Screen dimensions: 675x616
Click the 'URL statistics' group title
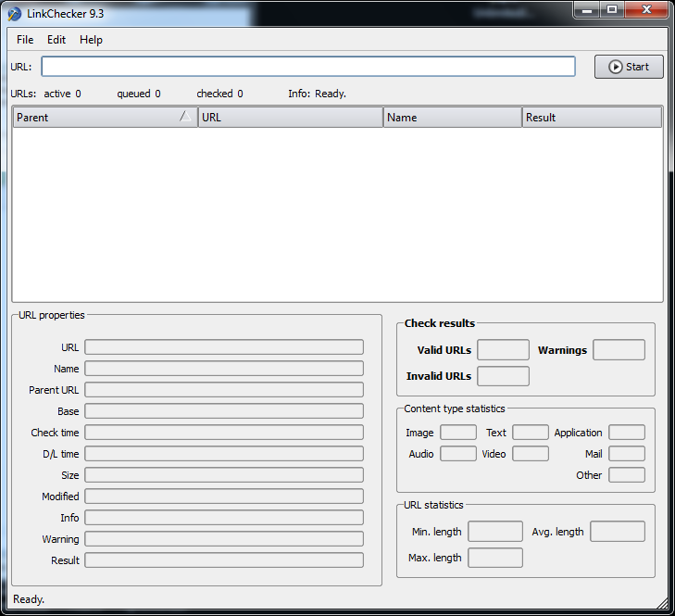point(433,505)
